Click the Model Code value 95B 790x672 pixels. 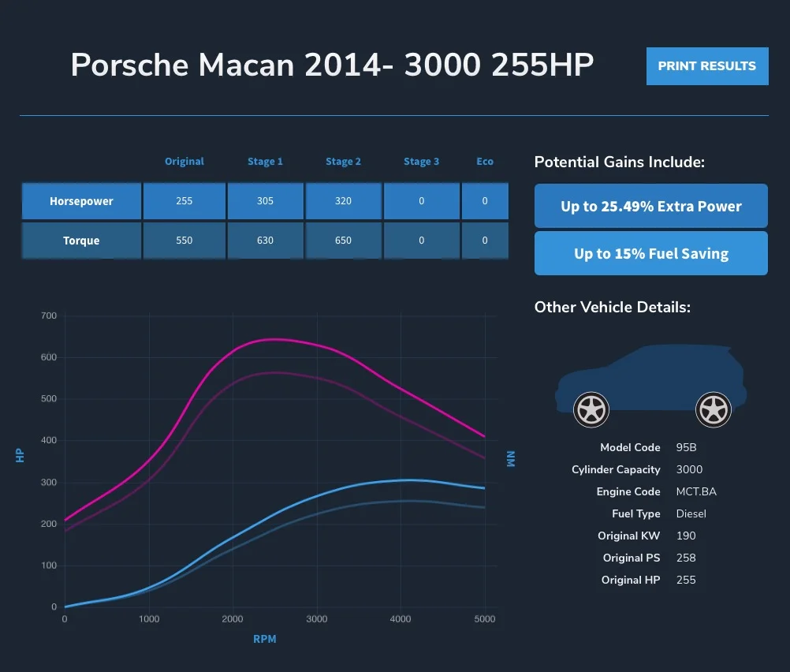coord(686,447)
